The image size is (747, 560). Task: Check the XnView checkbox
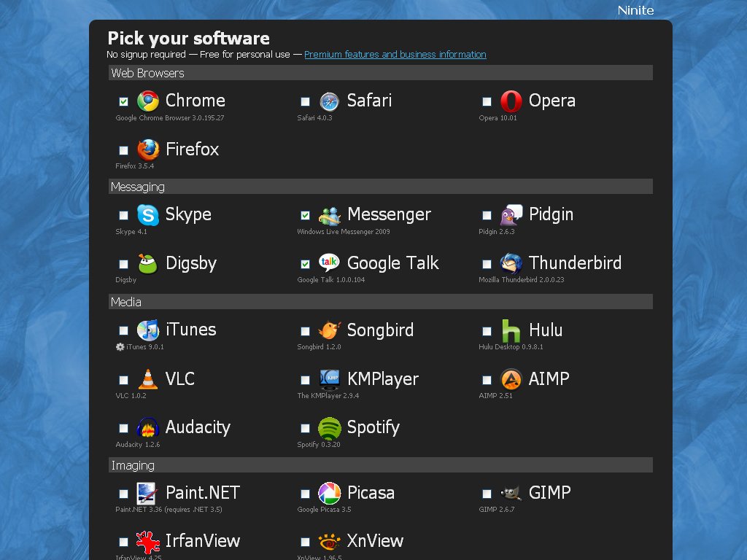click(x=306, y=542)
